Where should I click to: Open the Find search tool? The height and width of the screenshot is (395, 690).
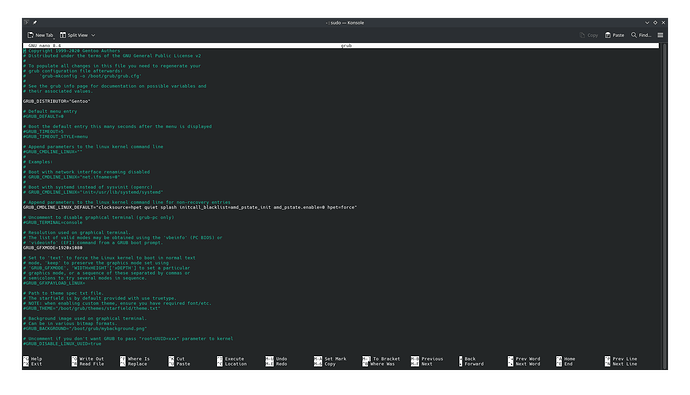(641, 35)
